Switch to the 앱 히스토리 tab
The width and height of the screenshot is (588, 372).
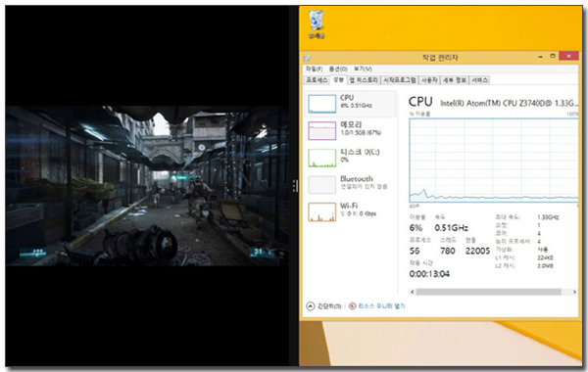364,80
